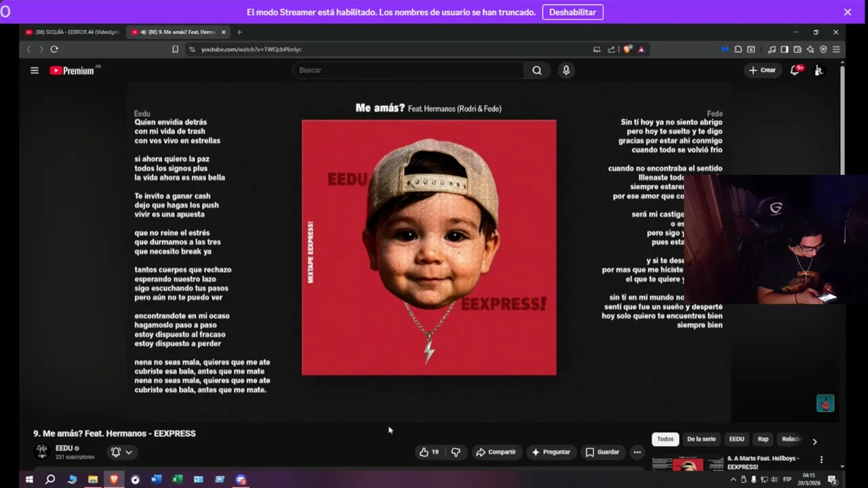The image size is (868, 488).
Task: Click Deshabilitar streamer mode button
Action: point(572,12)
